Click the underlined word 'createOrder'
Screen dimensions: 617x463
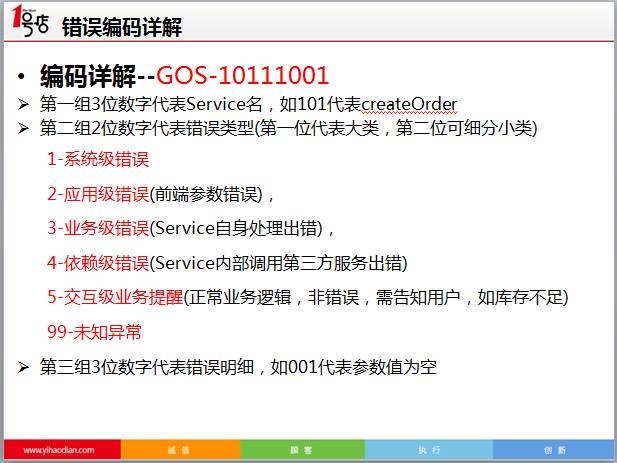[409, 105]
